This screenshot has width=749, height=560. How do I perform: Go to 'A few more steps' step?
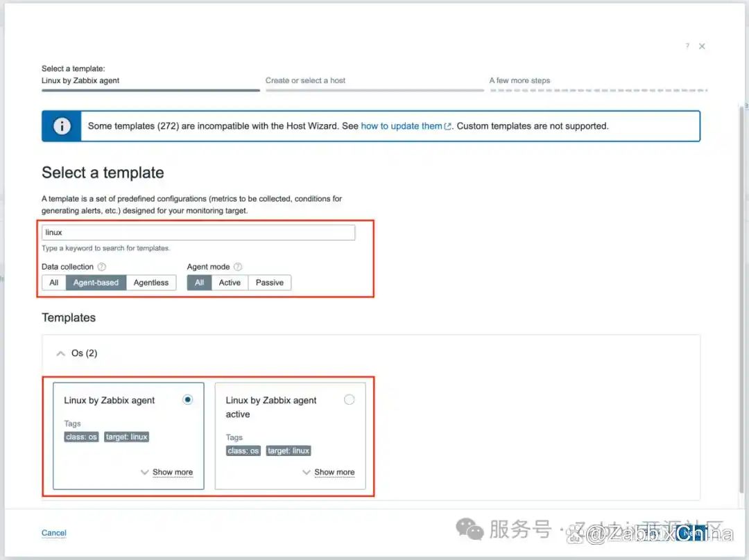pyautogui.click(x=598, y=84)
